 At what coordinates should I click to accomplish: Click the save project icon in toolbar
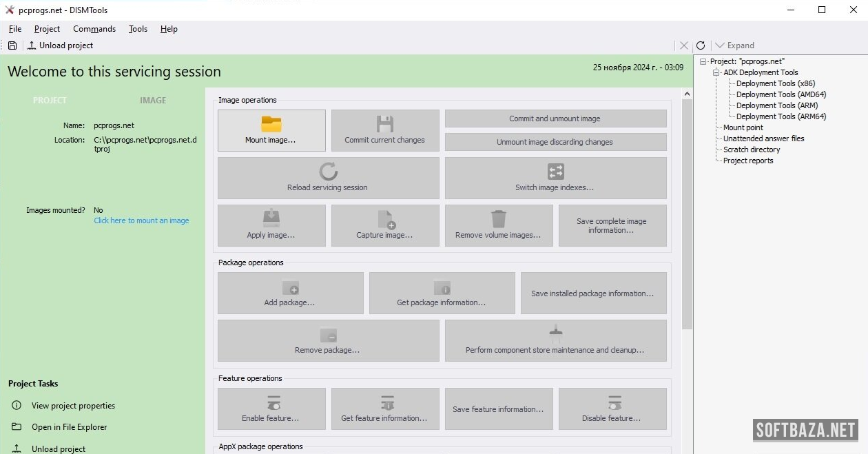coord(12,45)
